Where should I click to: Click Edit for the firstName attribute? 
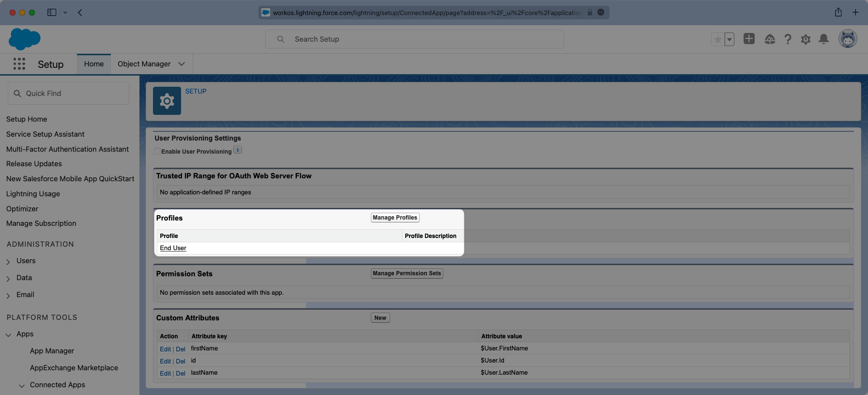(x=165, y=349)
